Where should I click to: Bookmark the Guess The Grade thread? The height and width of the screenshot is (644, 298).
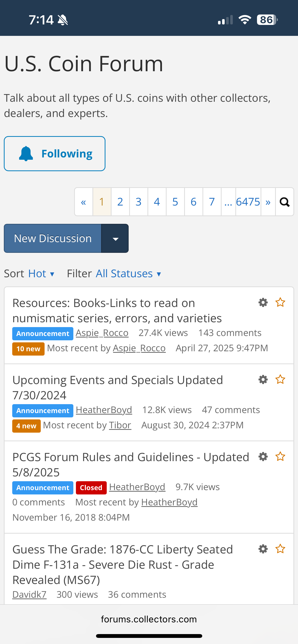(280, 549)
